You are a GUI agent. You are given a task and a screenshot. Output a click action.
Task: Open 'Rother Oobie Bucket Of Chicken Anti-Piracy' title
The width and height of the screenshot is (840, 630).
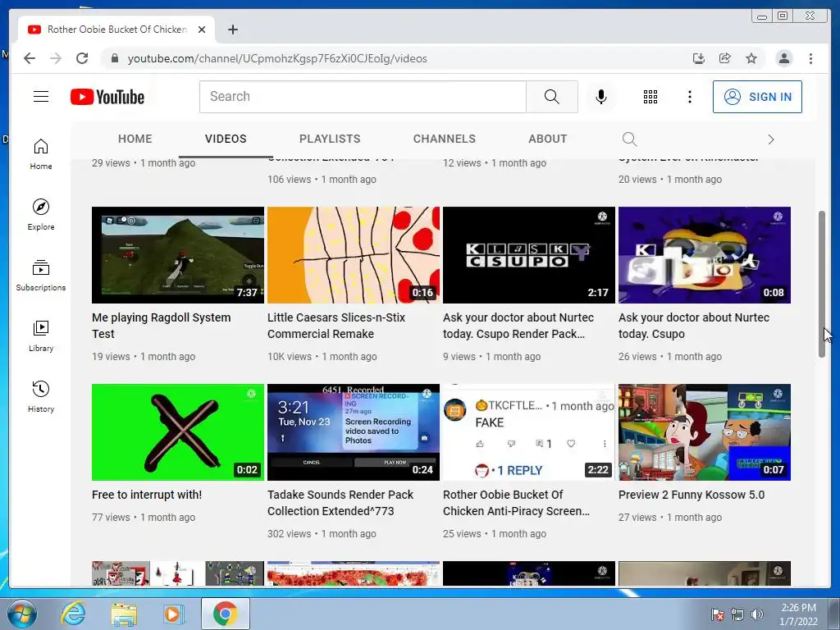517,503
